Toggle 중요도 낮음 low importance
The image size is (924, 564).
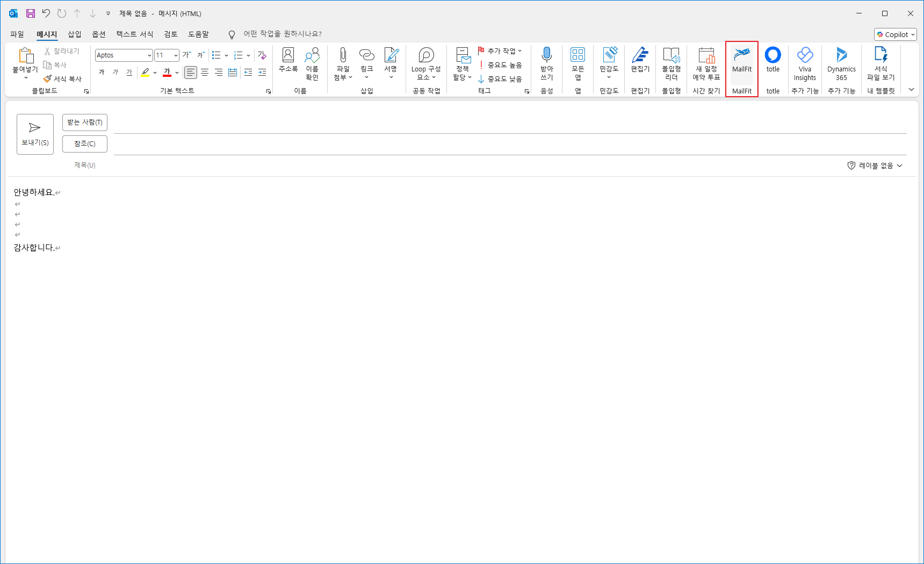point(500,79)
